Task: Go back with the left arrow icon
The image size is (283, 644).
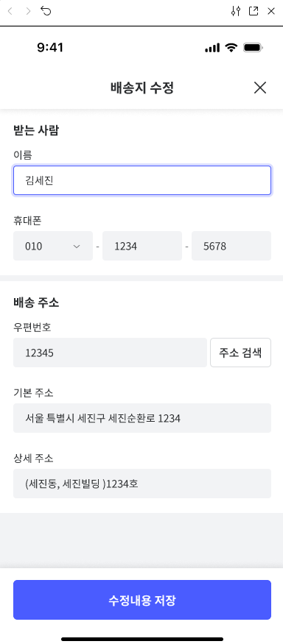Action: pos(10,11)
